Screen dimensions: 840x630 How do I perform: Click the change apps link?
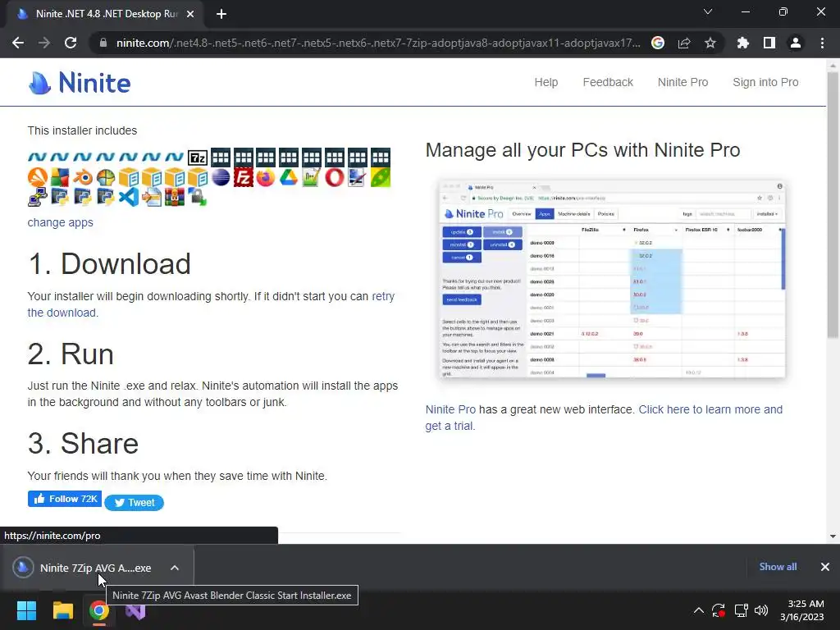60,222
